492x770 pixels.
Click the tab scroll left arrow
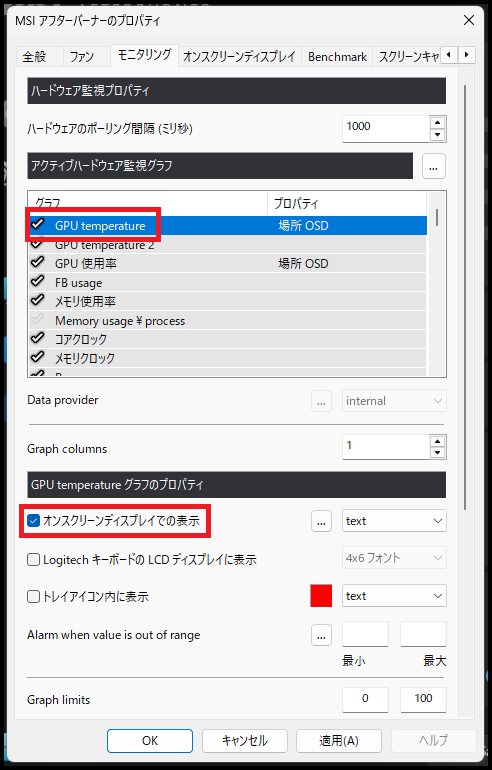(x=449, y=55)
